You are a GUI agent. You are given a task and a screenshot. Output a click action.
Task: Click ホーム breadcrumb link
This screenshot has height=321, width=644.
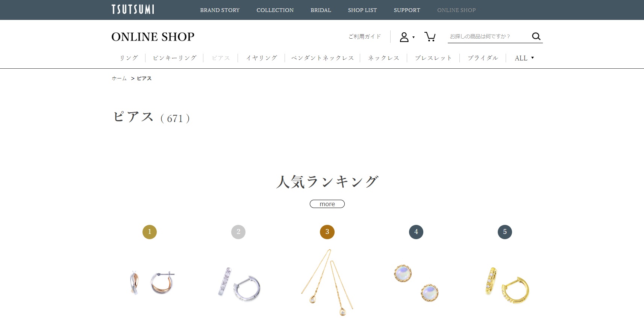[x=119, y=78]
